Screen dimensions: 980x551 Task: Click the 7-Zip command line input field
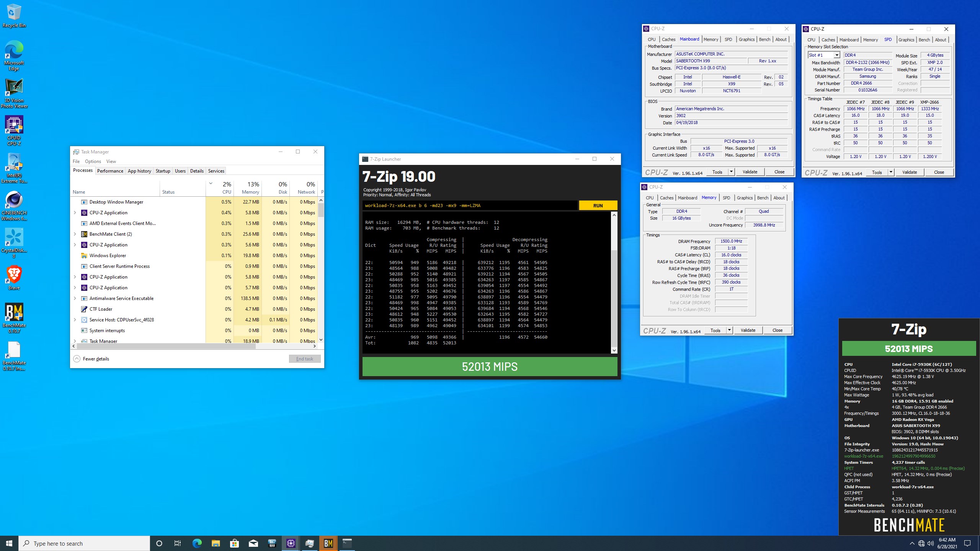coord(470,205)
